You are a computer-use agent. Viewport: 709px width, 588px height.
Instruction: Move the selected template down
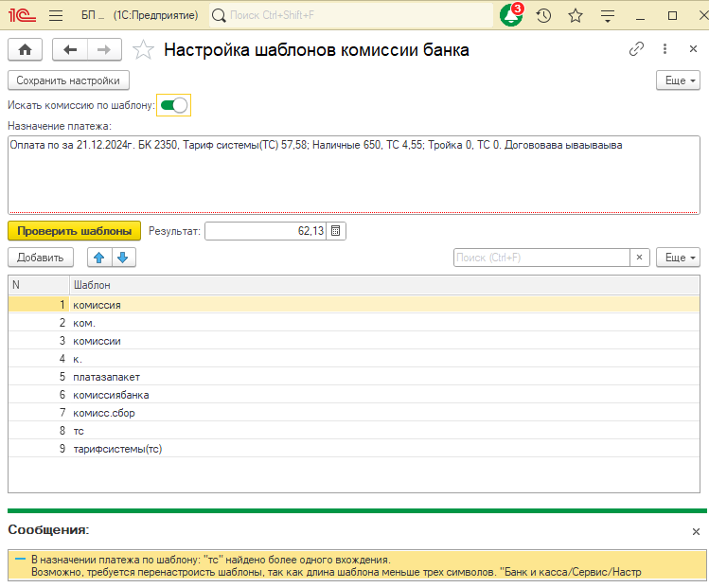tap(123, 258)
